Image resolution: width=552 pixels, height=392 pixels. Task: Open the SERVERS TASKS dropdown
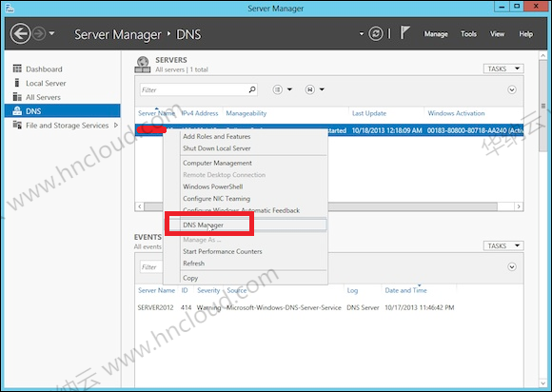(503, 69)
